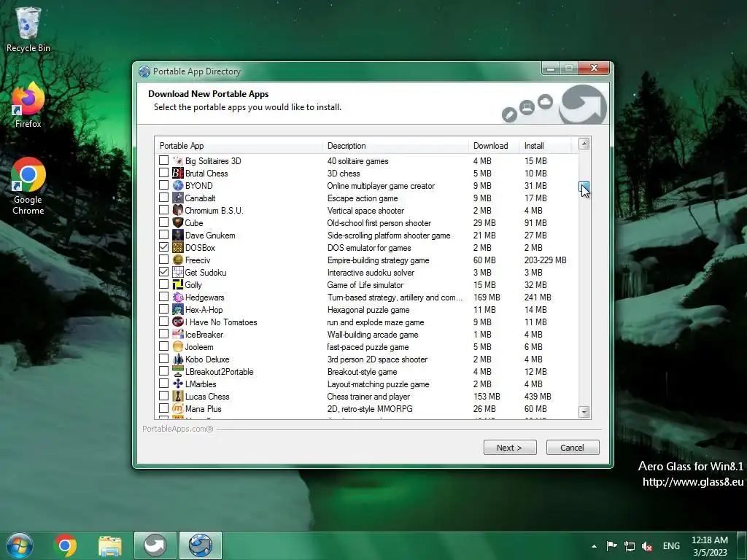Click the Lucas Chess app icon
This screenshot has width=747, height=560.
pyautogui.click(x=178, y=396)
